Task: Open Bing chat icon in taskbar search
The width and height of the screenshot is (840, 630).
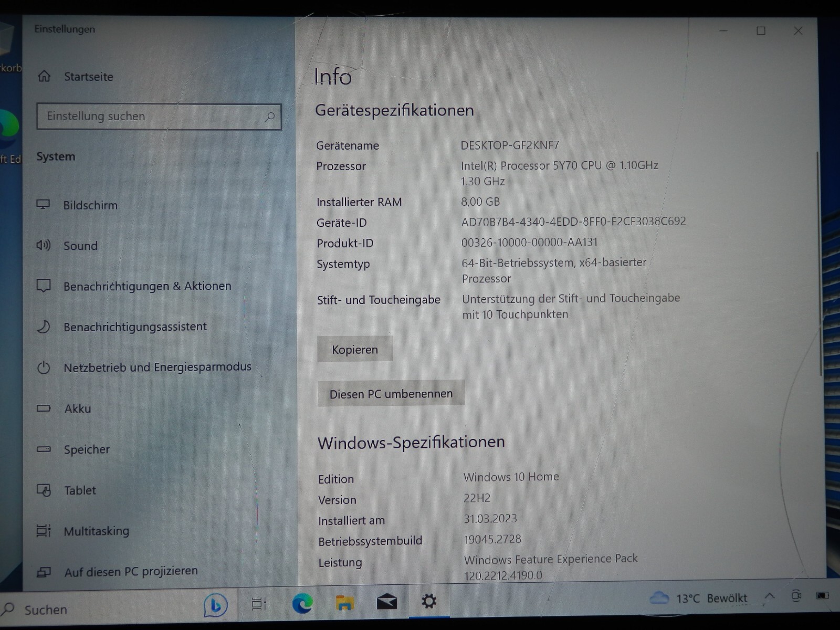Action: [x=215, y=606]
